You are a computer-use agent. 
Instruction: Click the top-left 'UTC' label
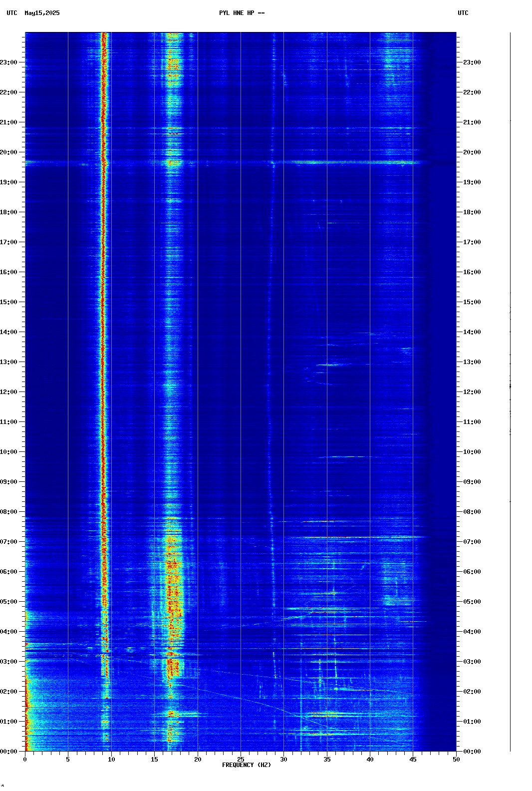[x=12, y=13]
